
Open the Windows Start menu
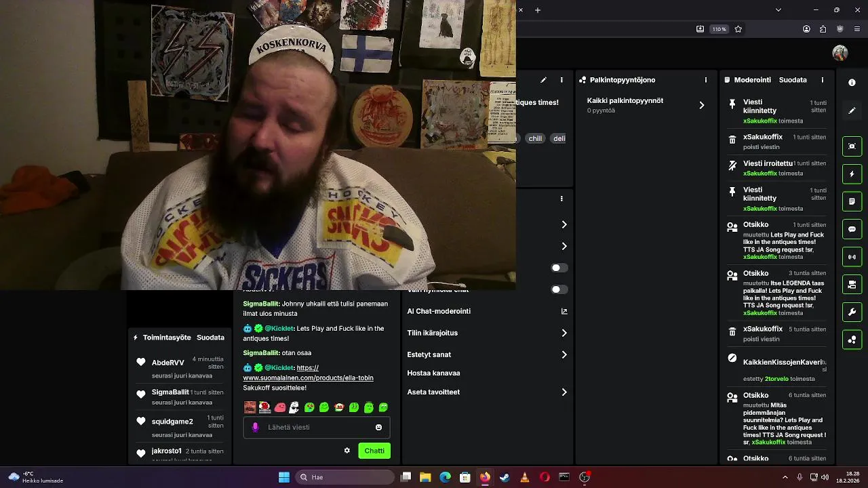coord(284,477)
